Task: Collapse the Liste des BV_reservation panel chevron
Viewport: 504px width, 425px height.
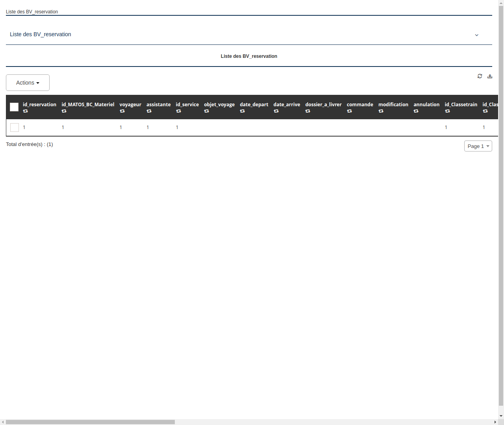Action: coord(477,35)
